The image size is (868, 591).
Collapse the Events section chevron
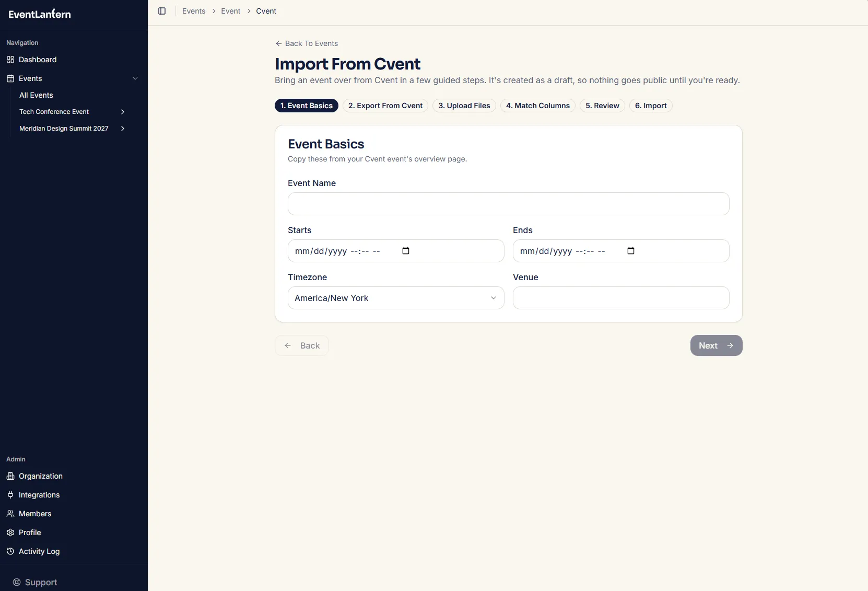135,78
